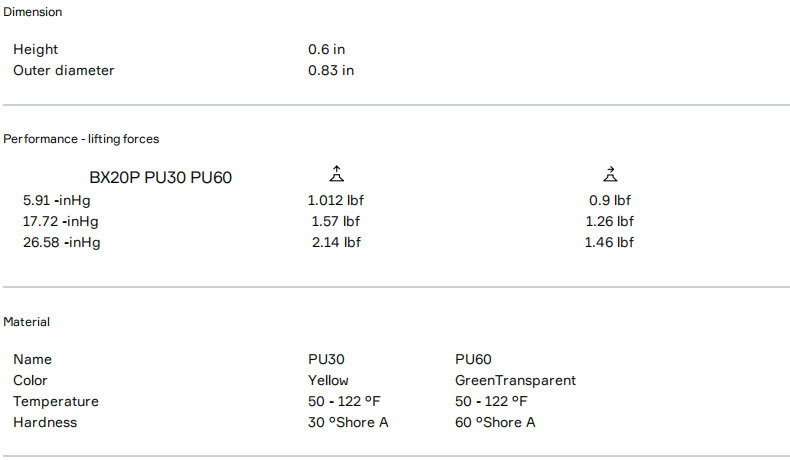Screen dimensions: 790x460
Task: Click the vertical lifting force icon
Action: tap(336, 174)
